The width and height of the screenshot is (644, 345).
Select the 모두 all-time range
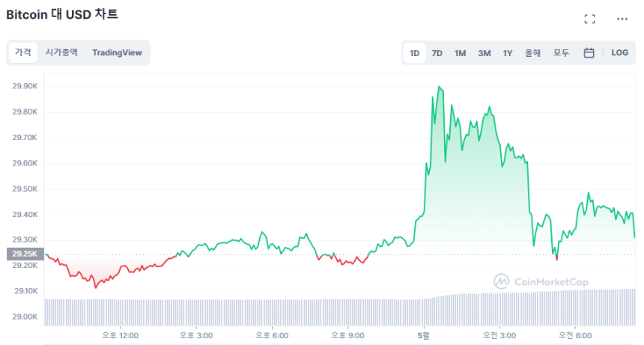(x=561, y=53)
